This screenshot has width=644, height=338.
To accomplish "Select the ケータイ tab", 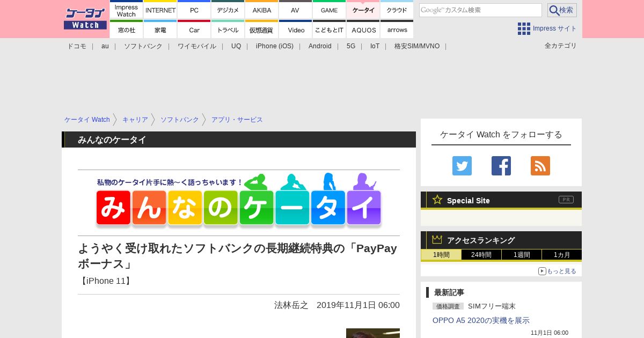I will point(363,10).
